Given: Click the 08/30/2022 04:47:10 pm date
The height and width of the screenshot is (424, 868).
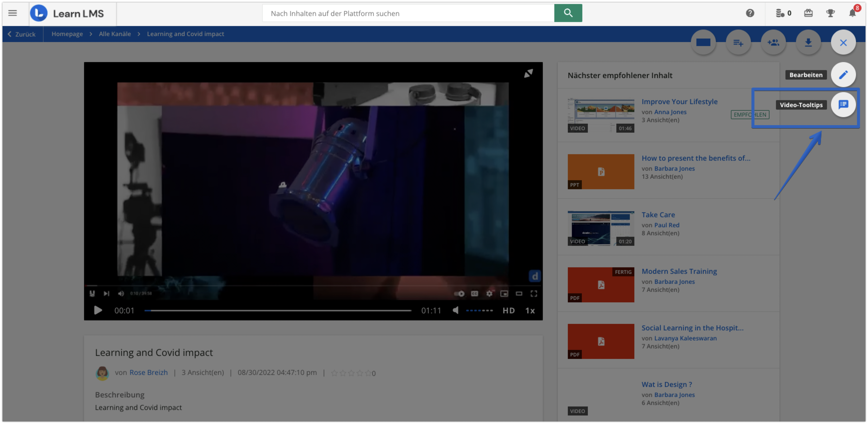Looking at the screenshot, I should [277, 372].
